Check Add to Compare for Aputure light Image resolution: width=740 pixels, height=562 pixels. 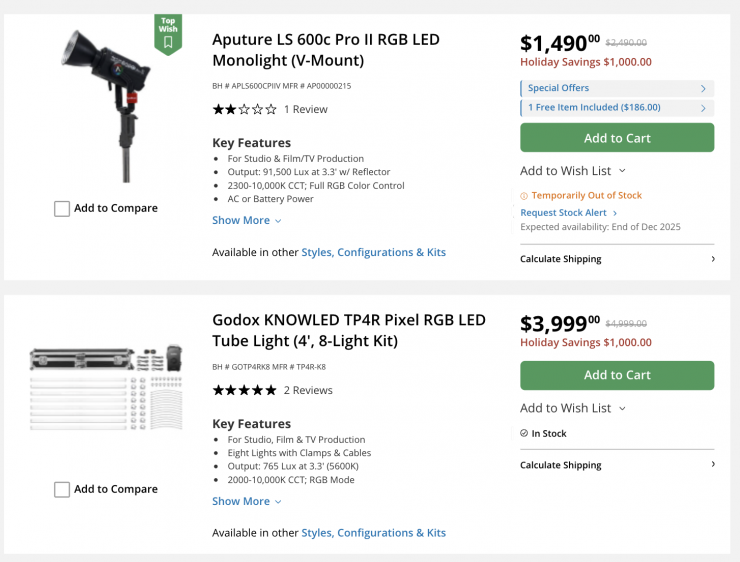click(x=62, y=209)
